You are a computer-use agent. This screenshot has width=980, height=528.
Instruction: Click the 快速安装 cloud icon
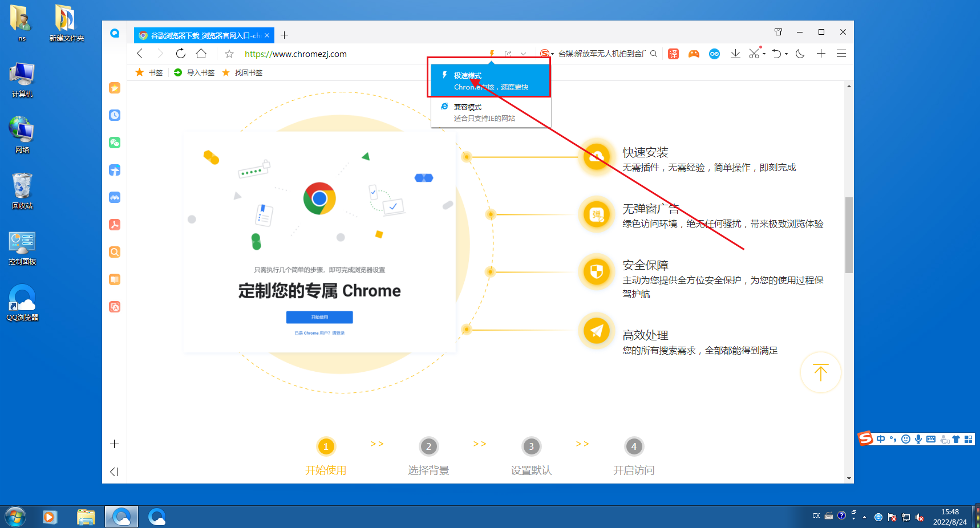pos(597,156)
